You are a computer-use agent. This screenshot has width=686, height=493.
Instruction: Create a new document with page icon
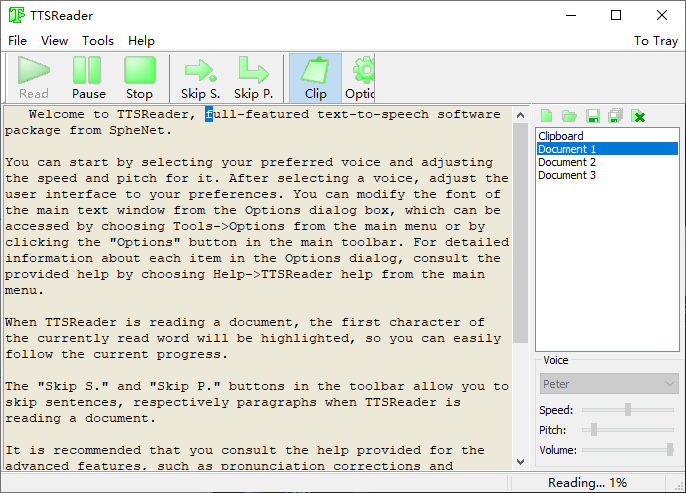point(547,116)
